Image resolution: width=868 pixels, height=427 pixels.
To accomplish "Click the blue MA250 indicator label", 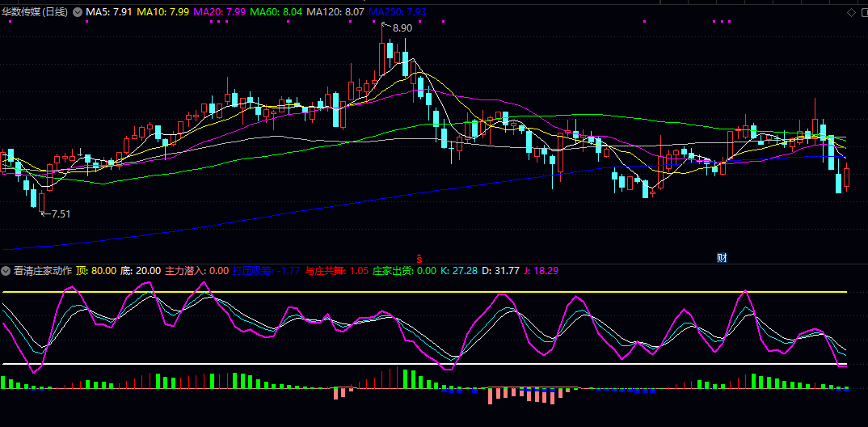I will coord(397,13).
